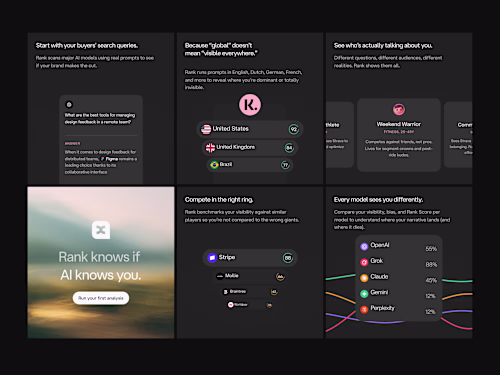Click the Figma mention in the answer

(109, 159)
